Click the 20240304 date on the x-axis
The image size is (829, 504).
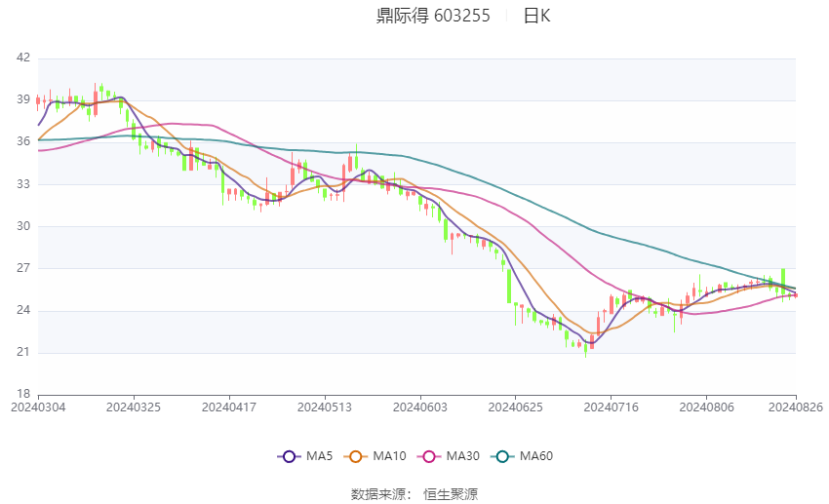pos(36,407)
